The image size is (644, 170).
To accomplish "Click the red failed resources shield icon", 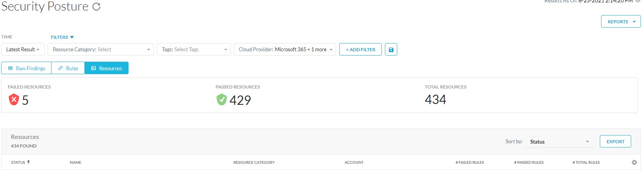I will [x=14, y=99].
